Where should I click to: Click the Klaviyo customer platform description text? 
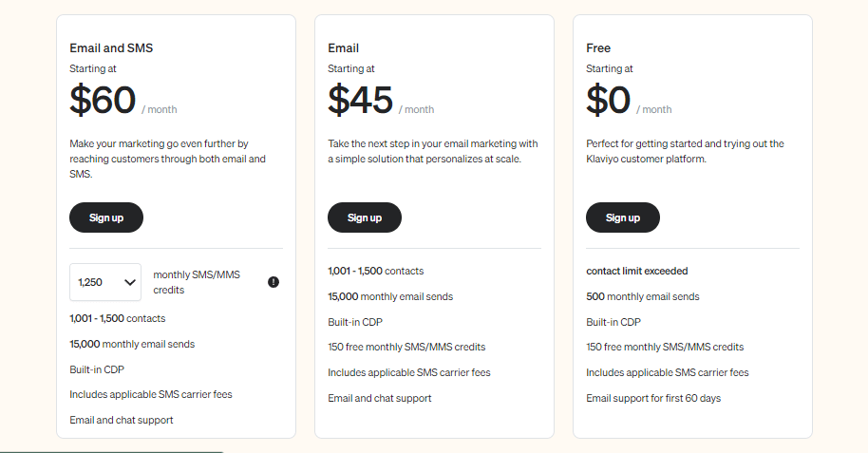tap(685, 151)
